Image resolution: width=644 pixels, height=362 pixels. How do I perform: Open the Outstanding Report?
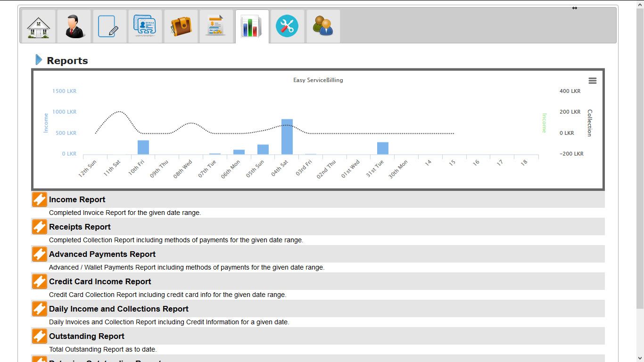pos(87,336)
